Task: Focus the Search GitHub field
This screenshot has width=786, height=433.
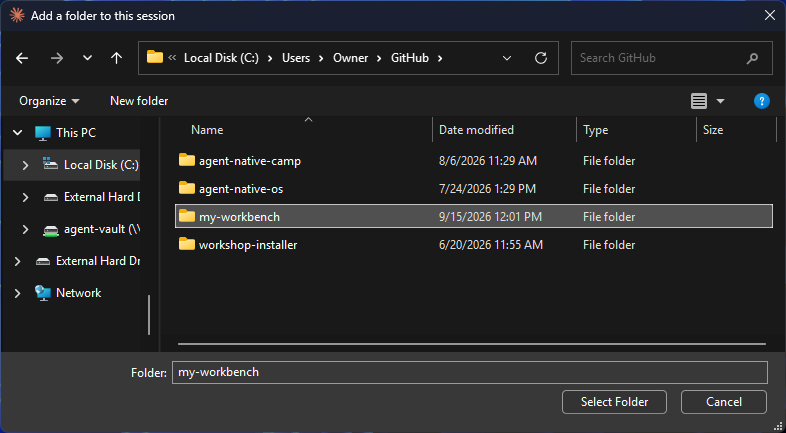Action: (671, 58)
